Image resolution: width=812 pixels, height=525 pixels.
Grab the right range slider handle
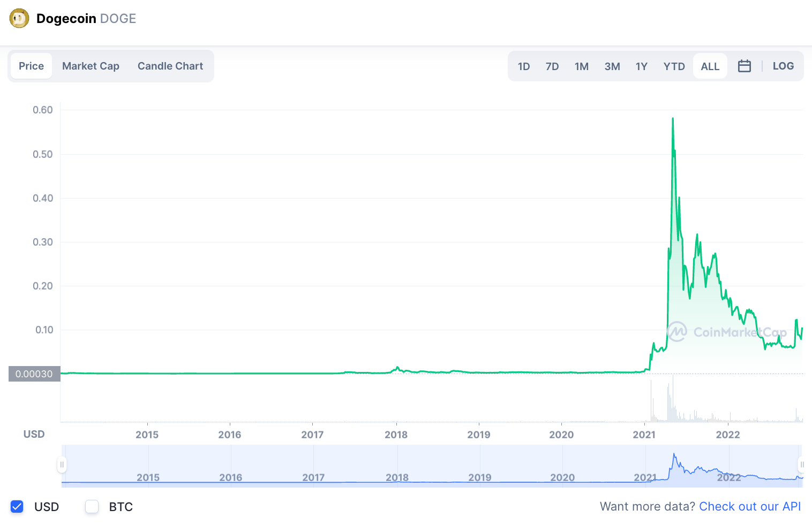coord(802,465)
